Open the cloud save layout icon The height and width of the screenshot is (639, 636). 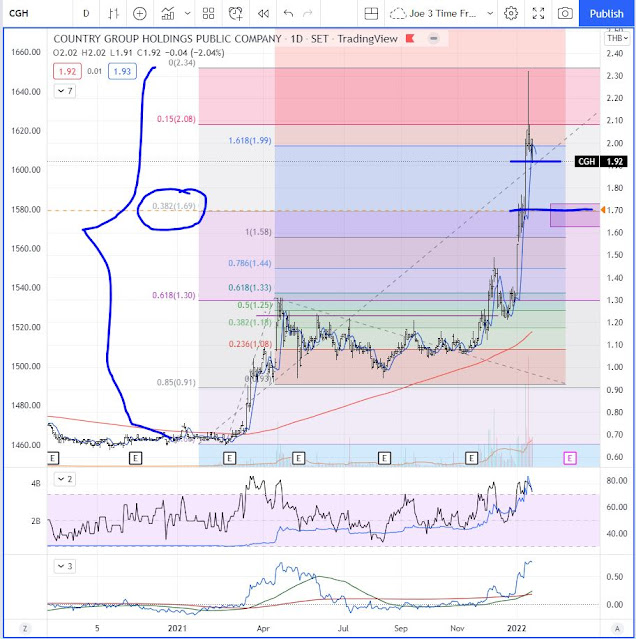pyautogui.click(x=398, y=13)
